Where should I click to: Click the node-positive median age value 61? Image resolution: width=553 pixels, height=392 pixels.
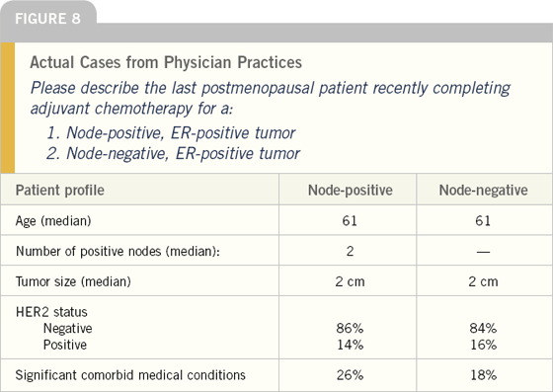(350, 221)
